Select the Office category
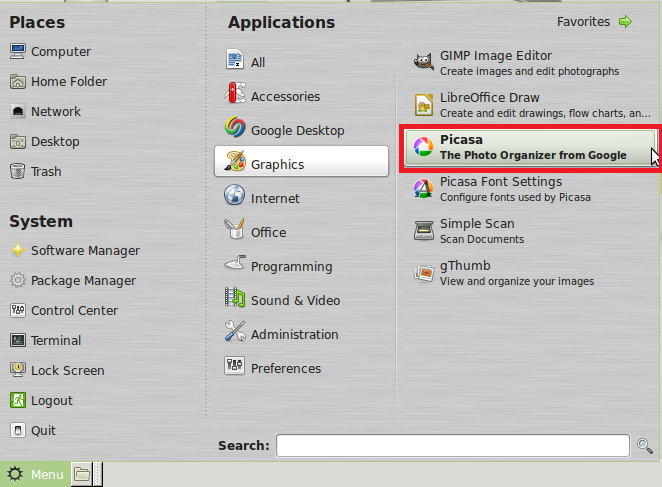 coord(301,232)
